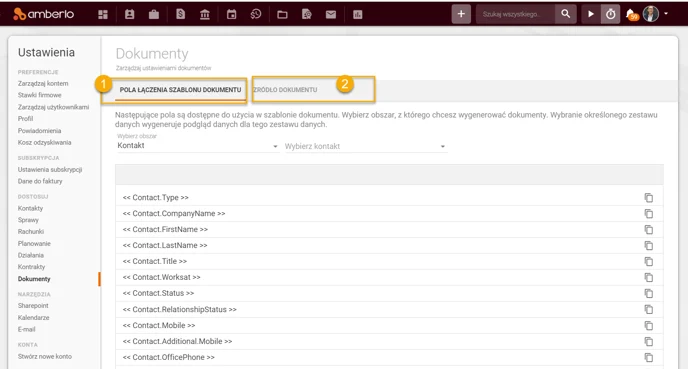Copy the Contact.Additional.Mobile merge field

coord(649,341)
